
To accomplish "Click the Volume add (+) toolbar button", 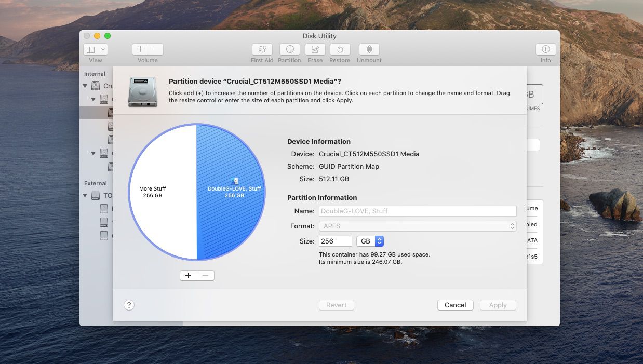I will tap(140, 49).
